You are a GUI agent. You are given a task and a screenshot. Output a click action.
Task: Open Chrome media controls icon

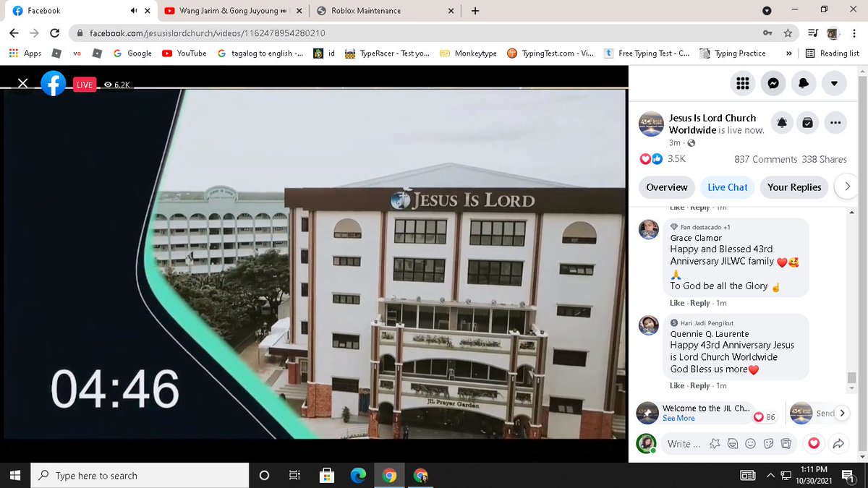[813, 33]
